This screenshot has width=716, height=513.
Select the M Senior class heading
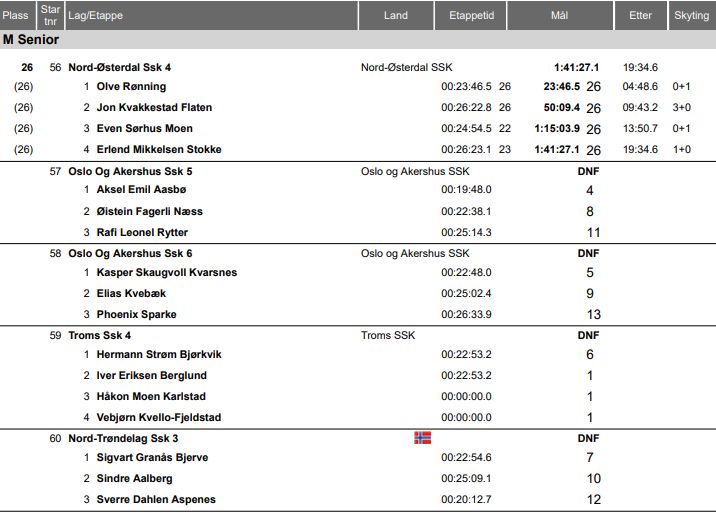click(31, 40)
